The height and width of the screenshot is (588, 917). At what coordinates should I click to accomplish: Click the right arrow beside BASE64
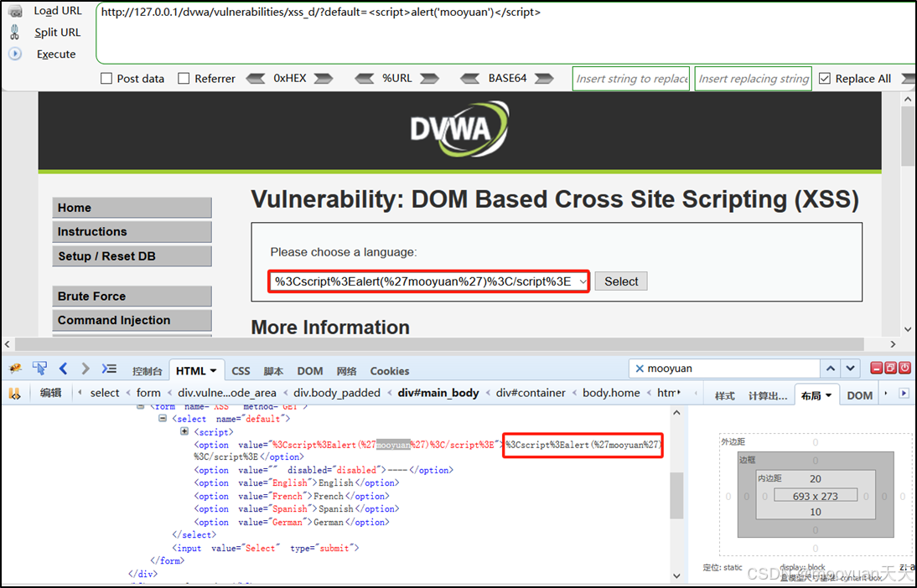coord(544,79)
